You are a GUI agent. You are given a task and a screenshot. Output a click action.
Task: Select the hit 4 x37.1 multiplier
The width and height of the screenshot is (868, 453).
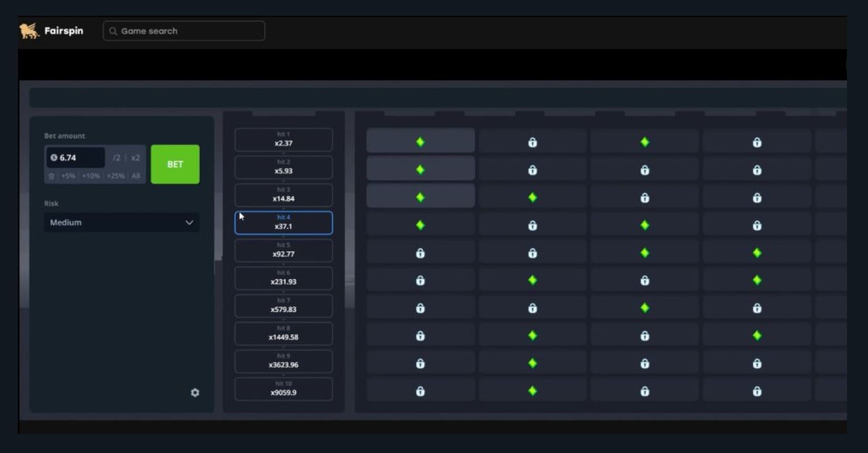283,223
